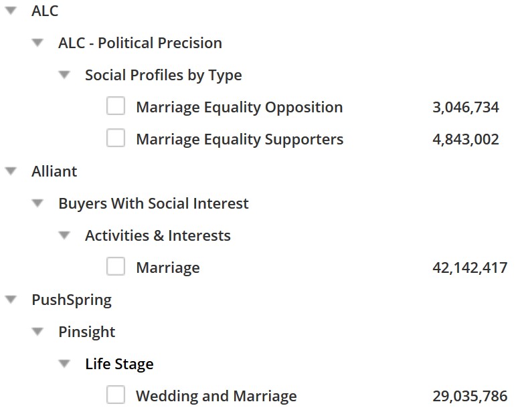
Task: Collapse the Life Stage arrow
Action: [x=64, y=364]
